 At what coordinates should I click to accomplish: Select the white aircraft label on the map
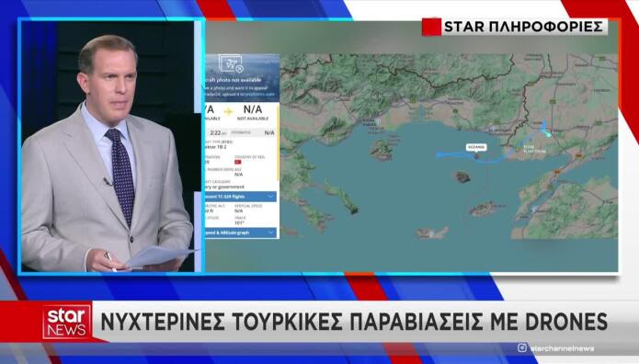tap(476, 147)
